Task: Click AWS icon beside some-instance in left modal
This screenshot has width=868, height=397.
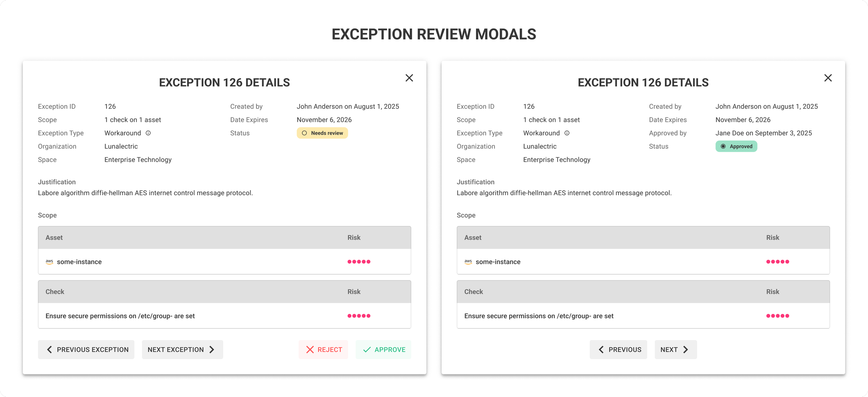Action: click(x=49, y=262)
